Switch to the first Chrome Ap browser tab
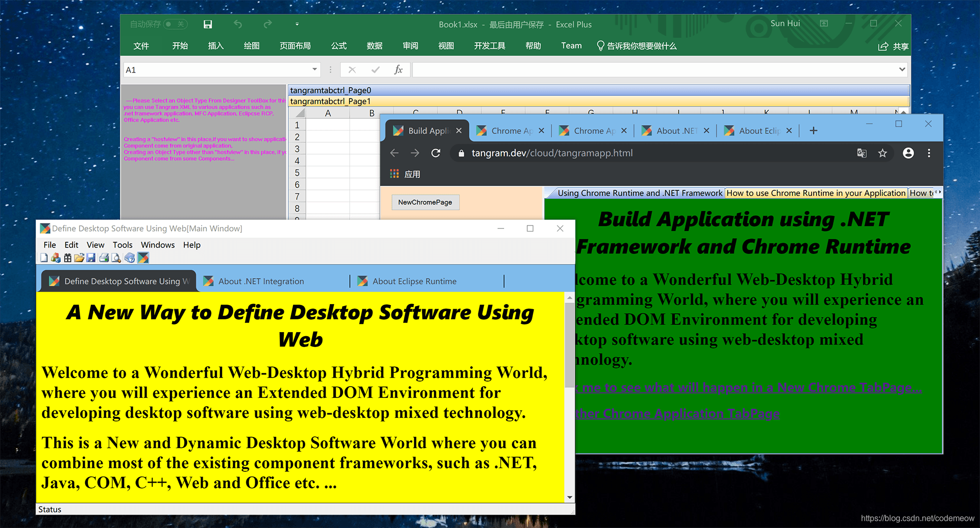 [509, 131]
